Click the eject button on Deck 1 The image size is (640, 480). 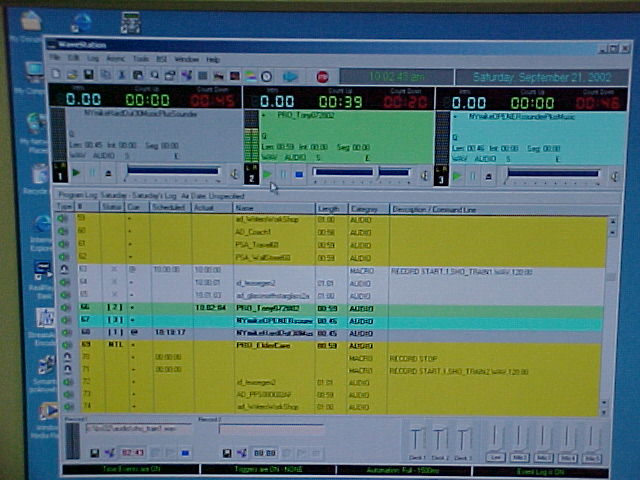(x=109, y=175)
